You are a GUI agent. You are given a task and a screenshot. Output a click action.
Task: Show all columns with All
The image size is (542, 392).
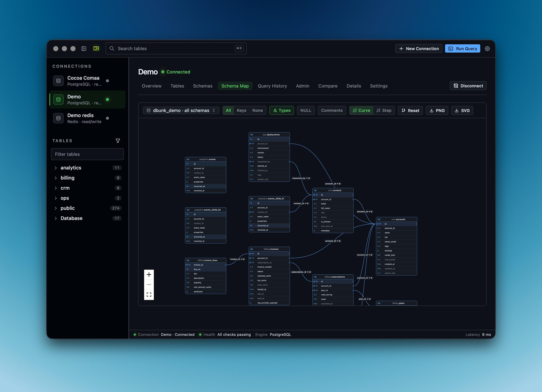pyautogui.click(x=228, y=110)
